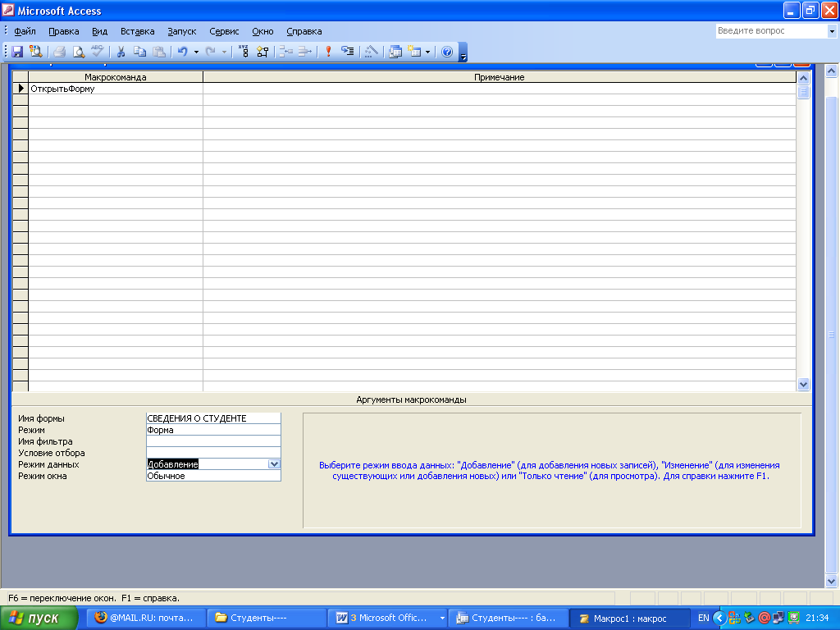The image size is (840, 630).
Task: Click the New Object toolbar icon
Action: [414, 52]
